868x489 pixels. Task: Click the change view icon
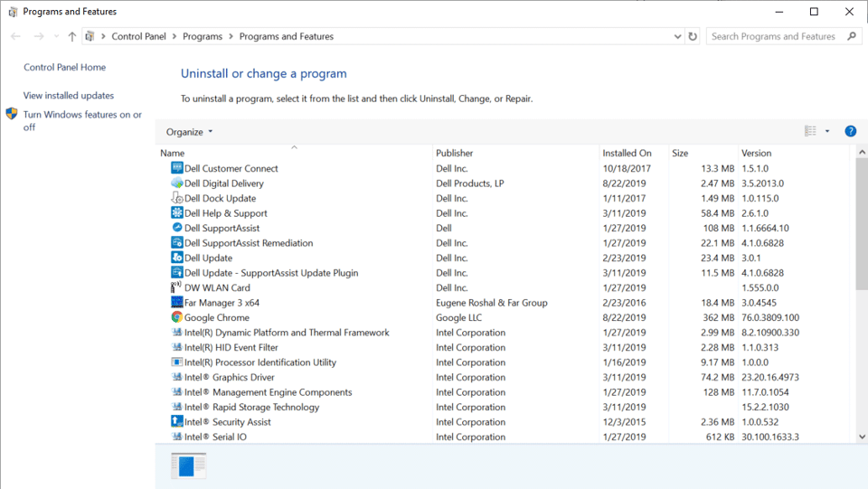pyautogui.click(x=810, y=131)
